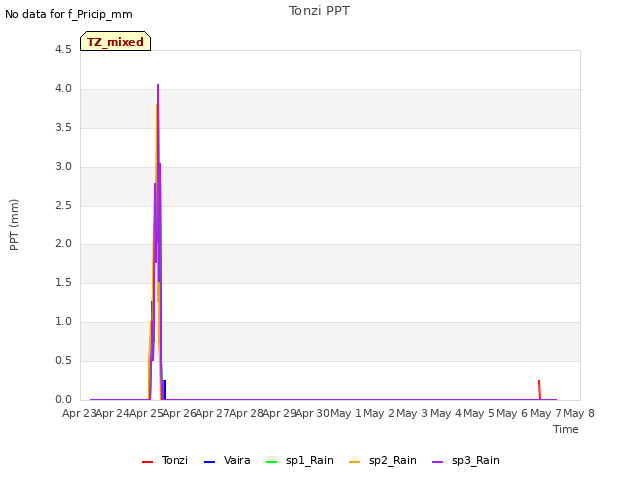Screen dimensions: 640x480
Task: Click the blue Vaira bar near Apr 25
Action: [x=164, y=390]
